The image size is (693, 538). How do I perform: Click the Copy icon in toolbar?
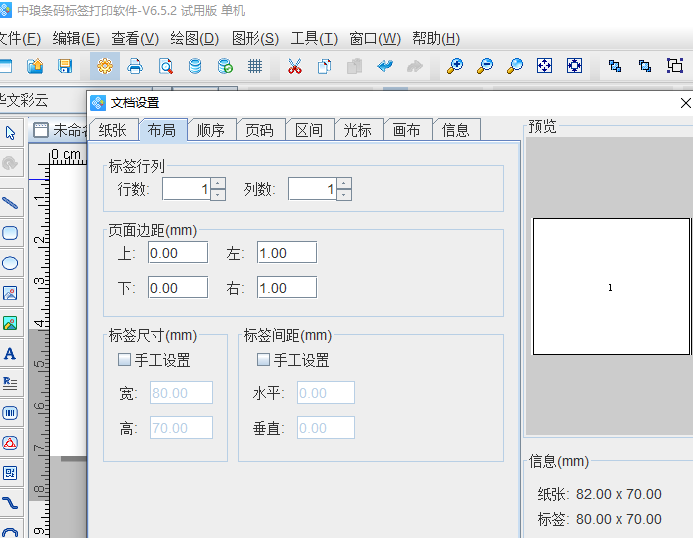click(x=324, y=66)
